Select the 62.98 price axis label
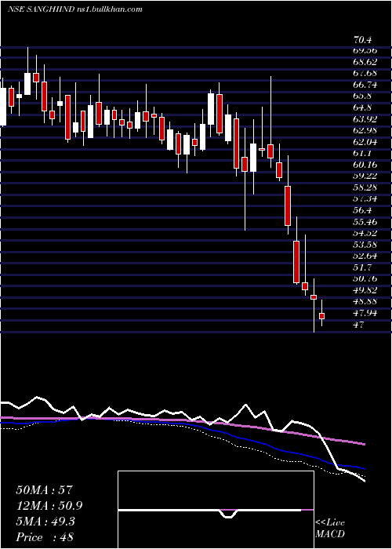Image resolution: width=392 pixels, height=549 pixels. coord(365,131)
